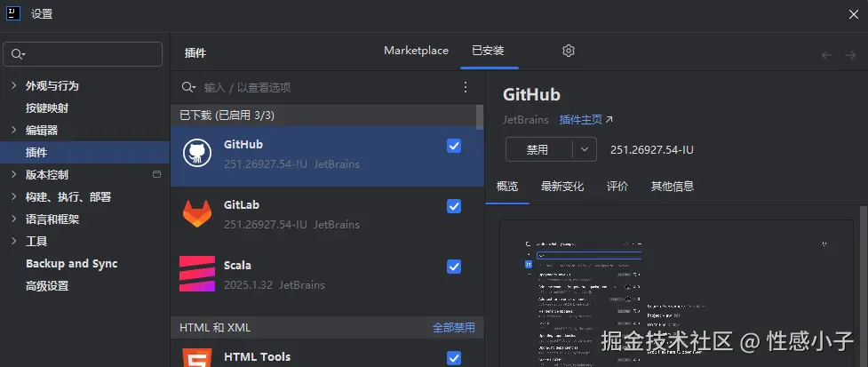The width and height of the screenshot is (868, 367).
Task: Open the 评价 tab
Action: pos(617,186)
